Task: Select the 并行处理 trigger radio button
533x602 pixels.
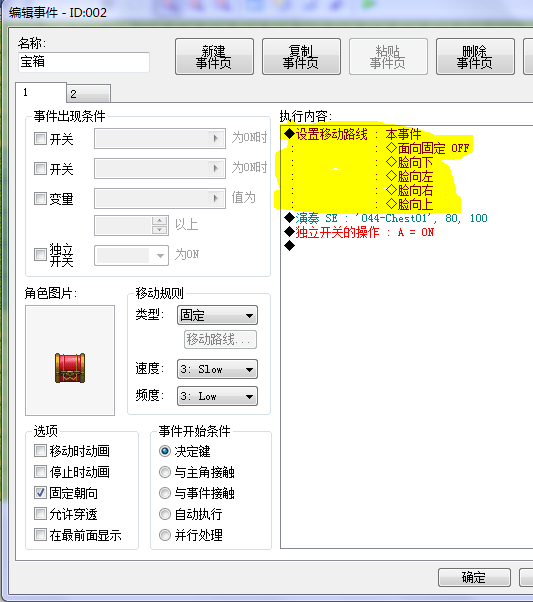Action: [x=165, y=535]
